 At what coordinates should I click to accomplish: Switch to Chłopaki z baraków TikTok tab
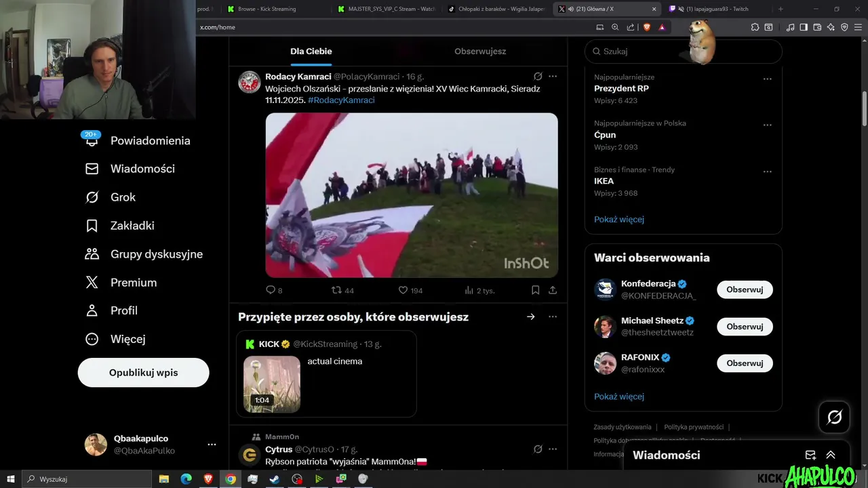498,9
